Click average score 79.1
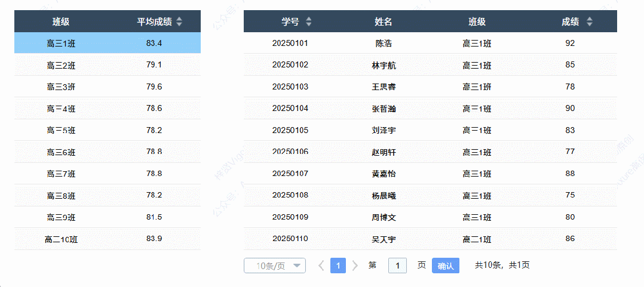The height and width of the screenshot is (287, 644). click(154, 65)
